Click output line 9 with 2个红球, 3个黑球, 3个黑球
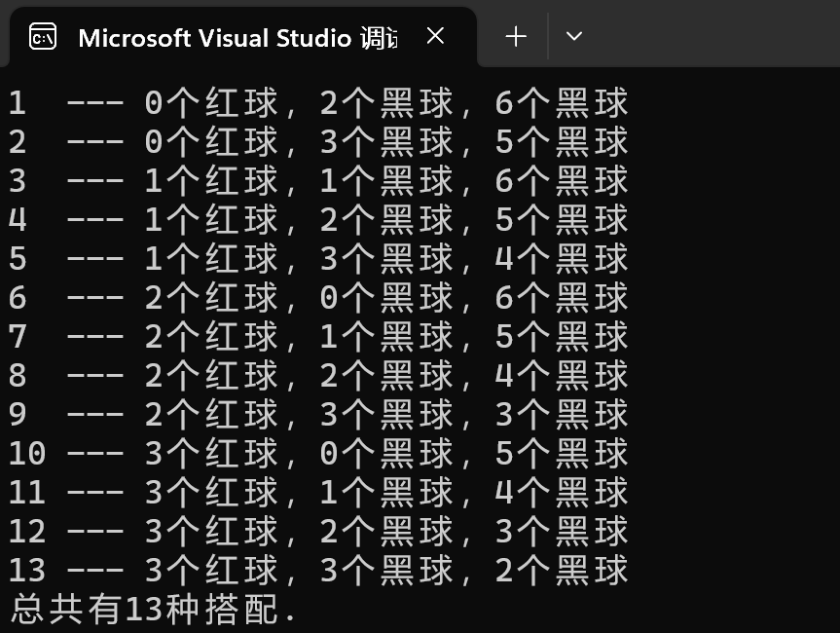Image resolution: width=840 pixels, height=633 pixels. pos(318,414)
